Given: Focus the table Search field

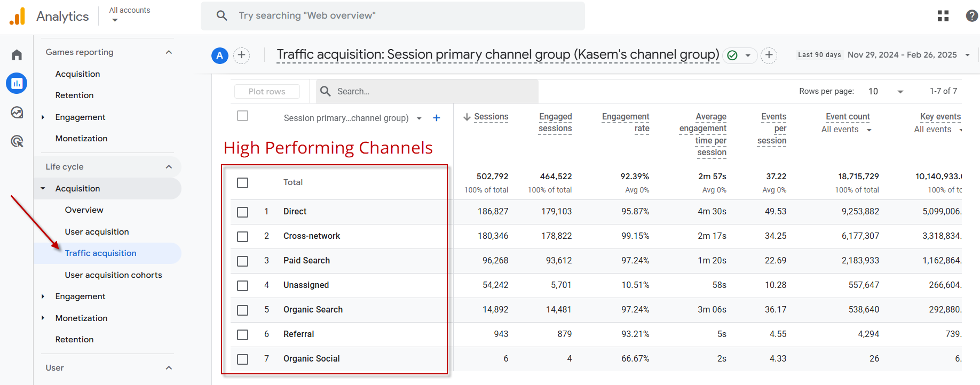Looking at the screenshot, I should (x=427, y=91).
